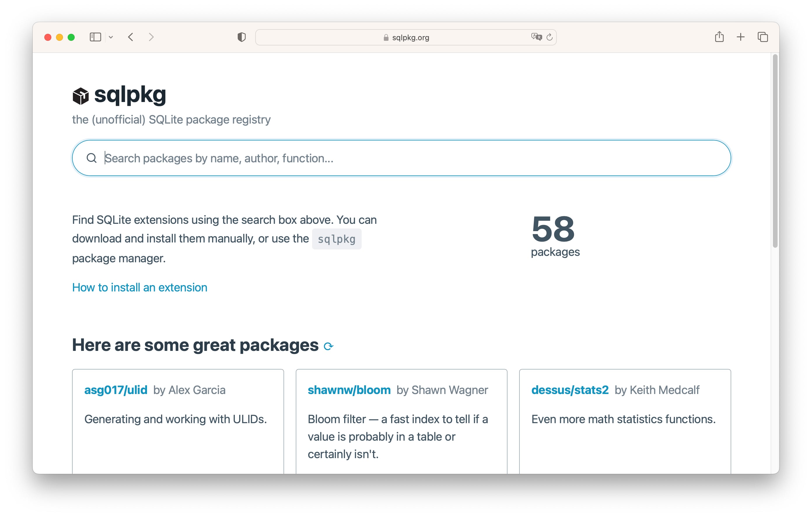Go back with the back arrow
The image size is (812, 517).
coord(131,37)
